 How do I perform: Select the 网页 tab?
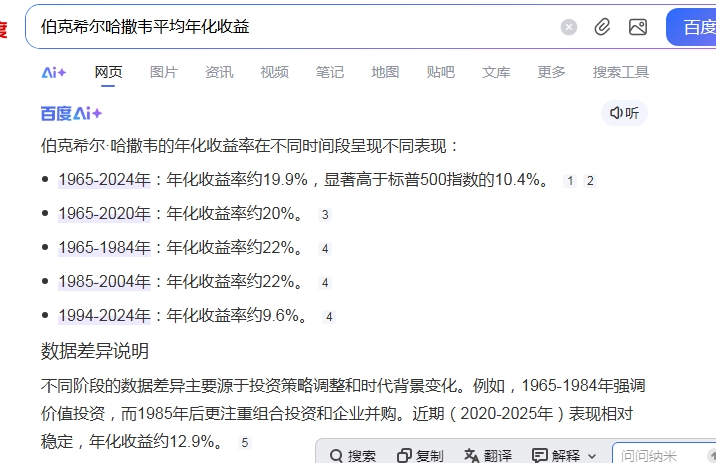108,72
